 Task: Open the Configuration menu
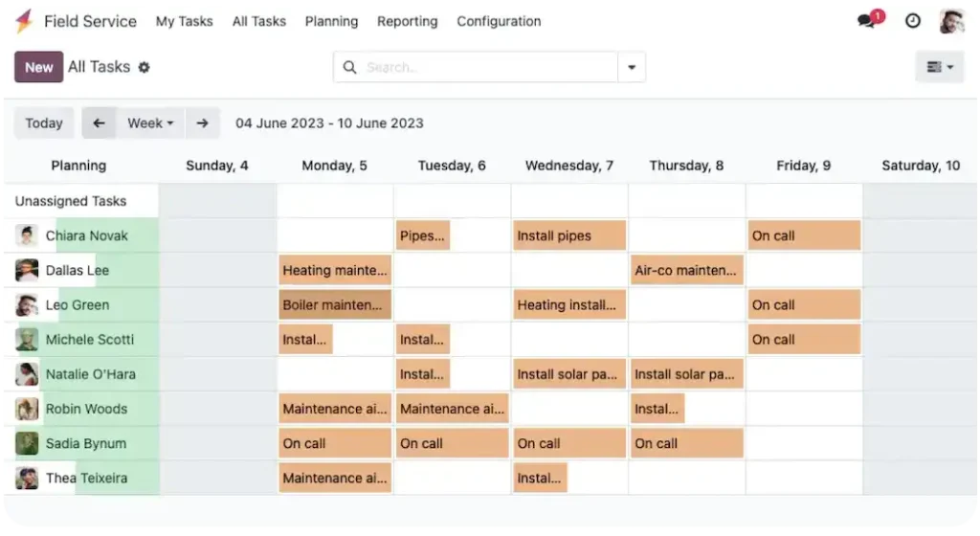point(499,21)
